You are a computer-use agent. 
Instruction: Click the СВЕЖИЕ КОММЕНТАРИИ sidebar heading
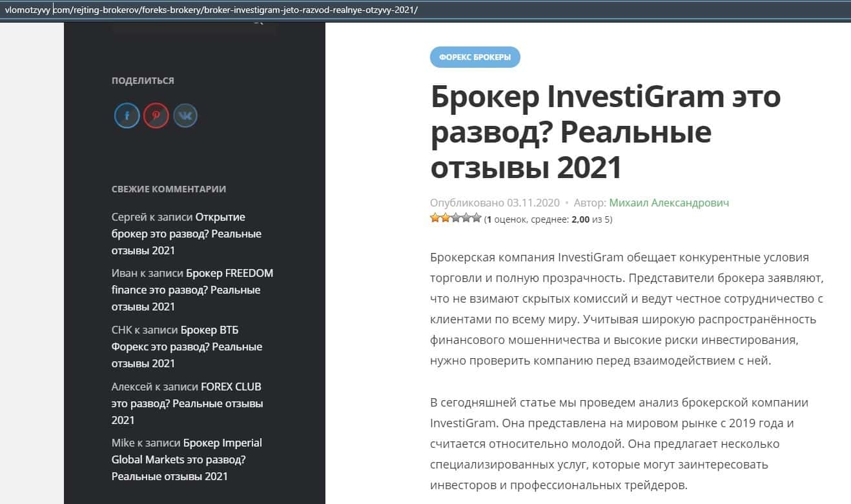pyautogui.click(x=169, y=189)
